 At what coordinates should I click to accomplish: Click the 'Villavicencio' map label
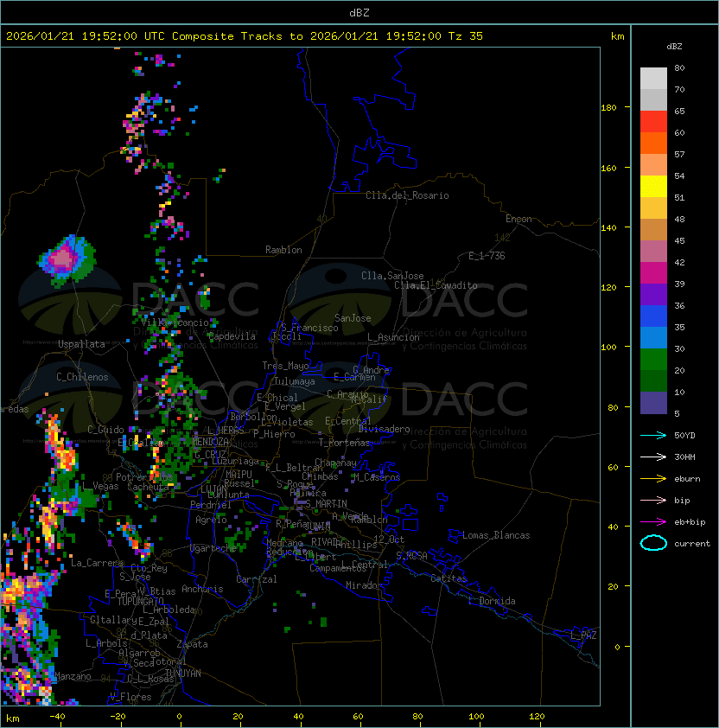(x=175, y=322)
